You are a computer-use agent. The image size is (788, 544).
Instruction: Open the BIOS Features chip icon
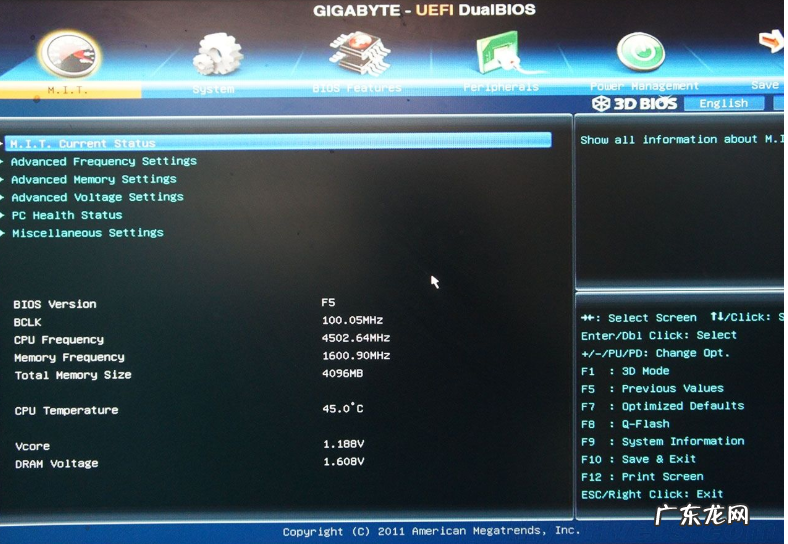point(360,52)
